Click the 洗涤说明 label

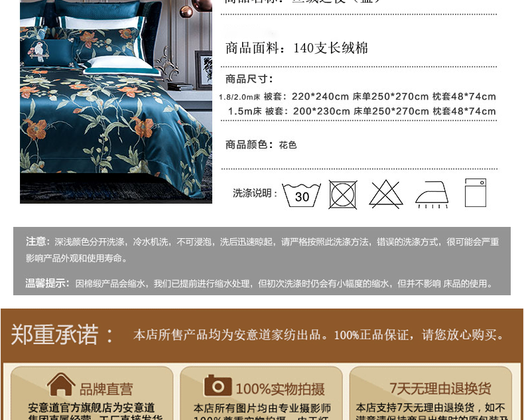(x=255, y=193)
